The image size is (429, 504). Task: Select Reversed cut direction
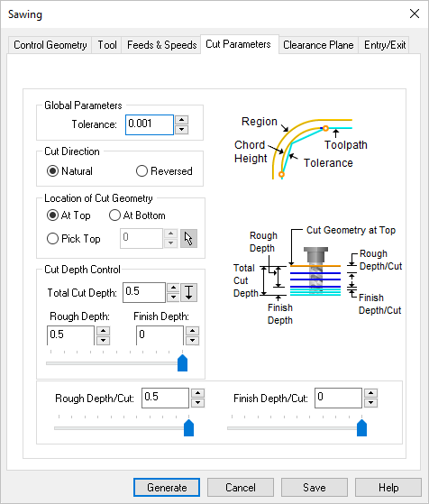[x=164, y=171]
